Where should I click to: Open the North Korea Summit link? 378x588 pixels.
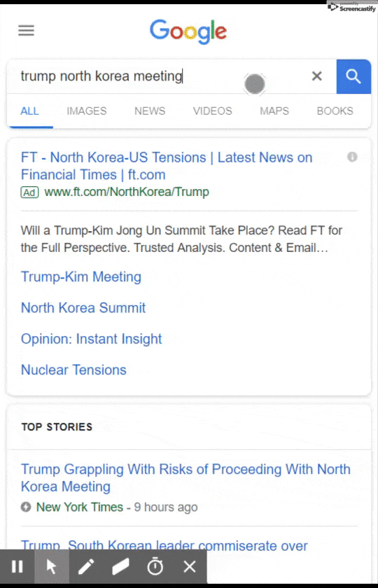83,308
